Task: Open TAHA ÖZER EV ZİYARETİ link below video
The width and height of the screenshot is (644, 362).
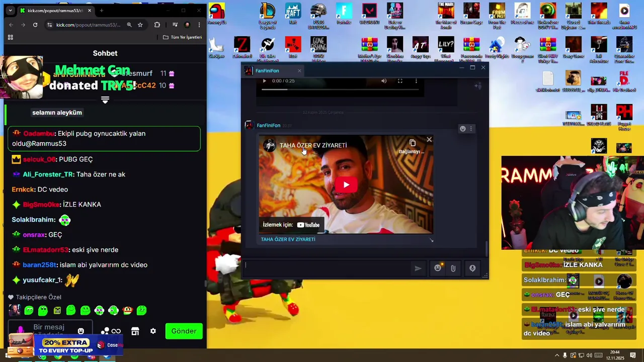Action: 288,239
